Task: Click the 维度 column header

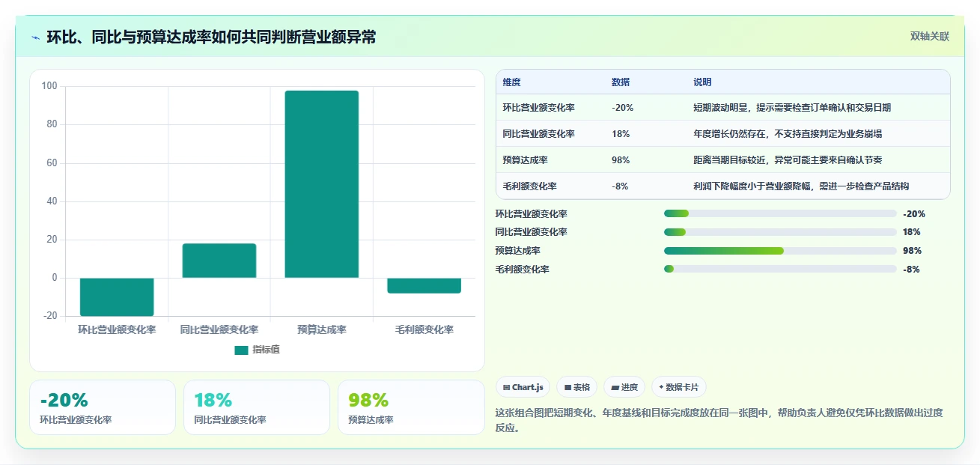Action: pos(512,82)
